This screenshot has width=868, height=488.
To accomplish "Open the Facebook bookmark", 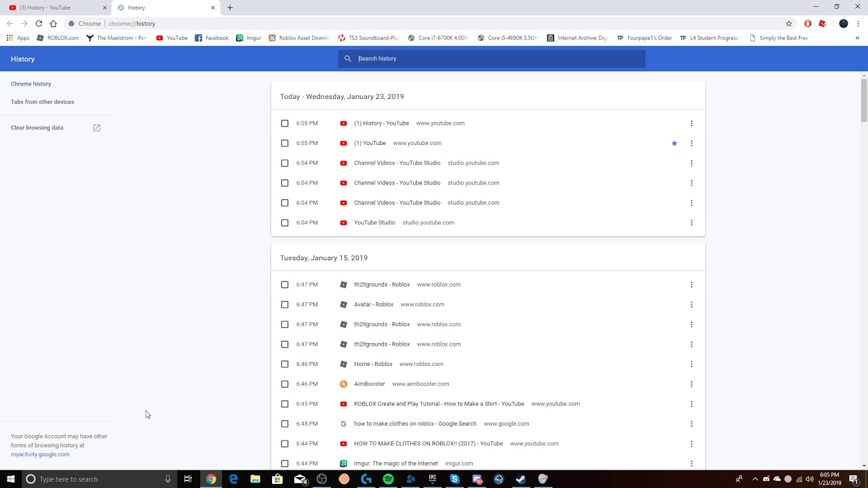I will 212,38.
